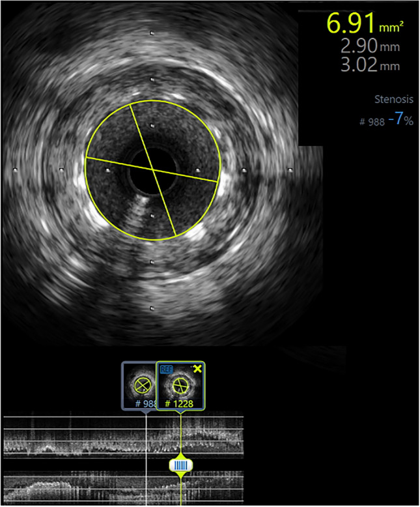Click the Stenosis label

(x=393, y=99)
